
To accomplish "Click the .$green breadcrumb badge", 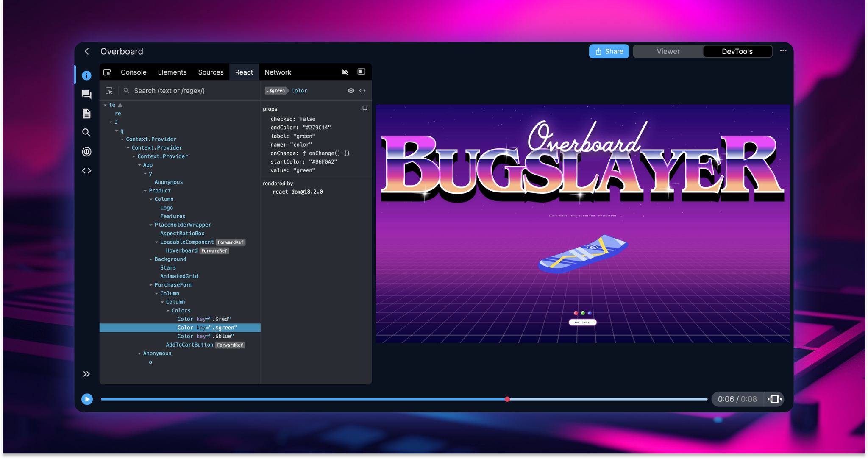I will coord(276,91).
